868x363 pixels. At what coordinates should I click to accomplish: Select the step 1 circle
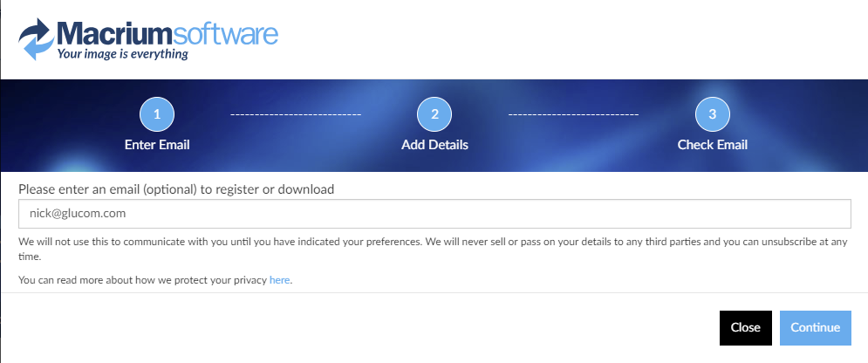(157, 114)
